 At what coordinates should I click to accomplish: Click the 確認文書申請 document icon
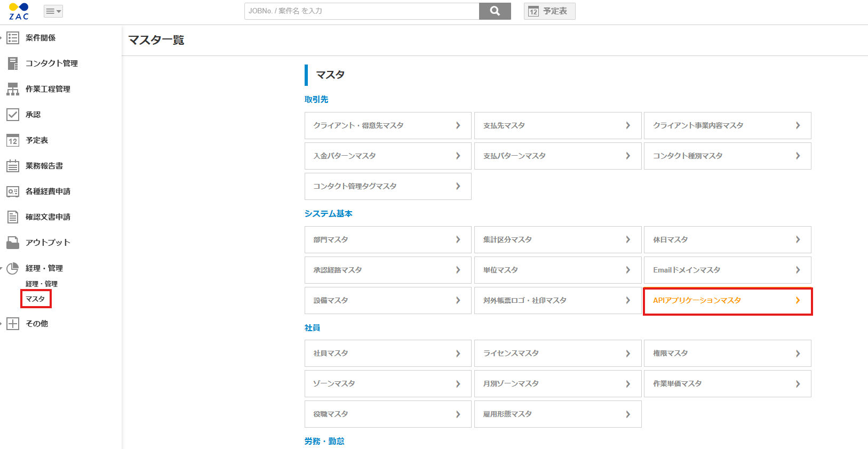click(13, 217)
